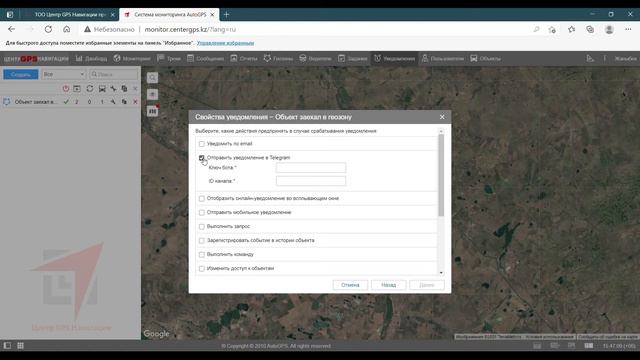The height and width of the screenshot is (360, 640).
Task: Click the 'Ключ бота' input field
Action: 311,167
